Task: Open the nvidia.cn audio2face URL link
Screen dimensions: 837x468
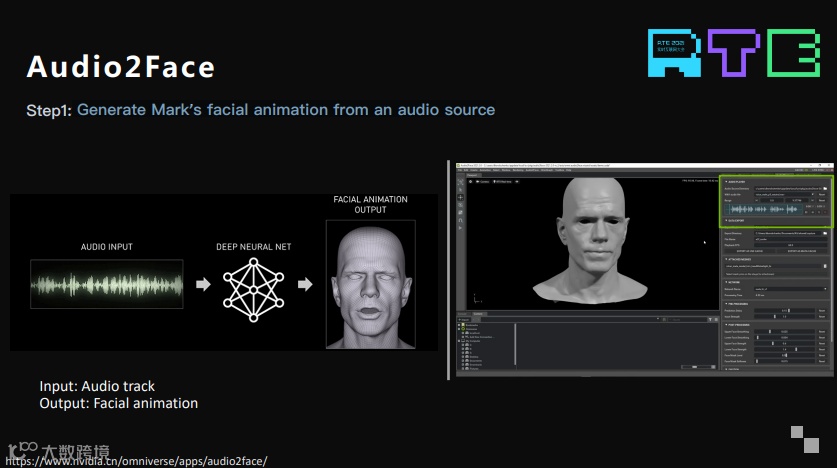Action: point(136,461)
